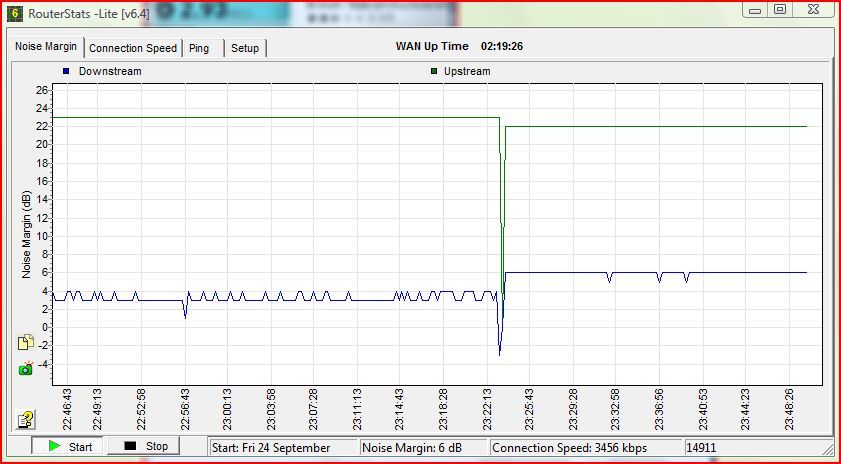
Task: Open the help icon at bottom left
Action: click(26, 419)
